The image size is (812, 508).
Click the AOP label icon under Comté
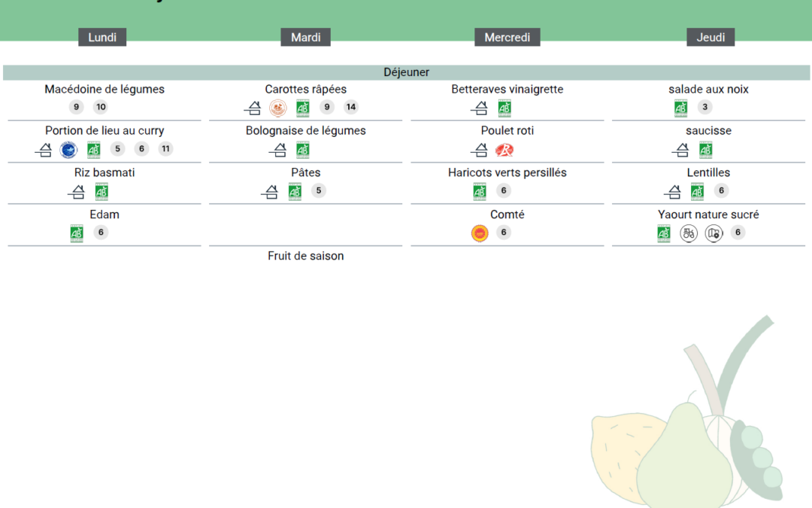[480, 233]
